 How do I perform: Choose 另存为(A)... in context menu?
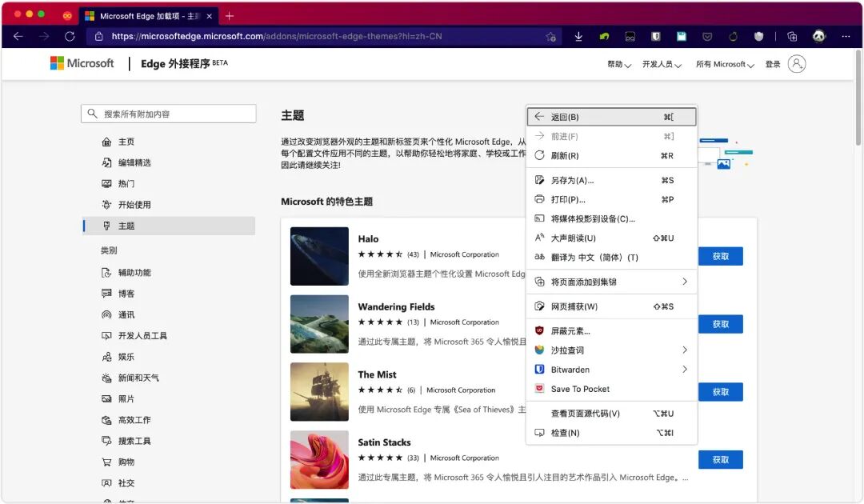(612, 180)
